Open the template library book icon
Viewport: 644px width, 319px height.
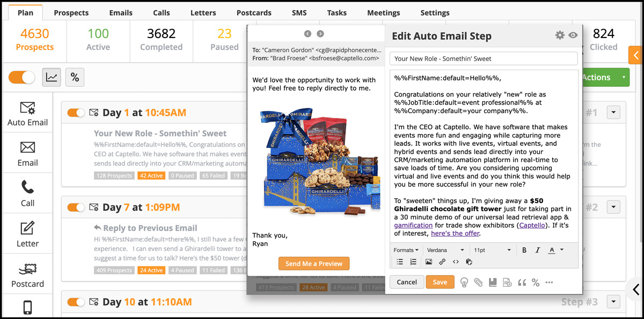tap(493, 283)
